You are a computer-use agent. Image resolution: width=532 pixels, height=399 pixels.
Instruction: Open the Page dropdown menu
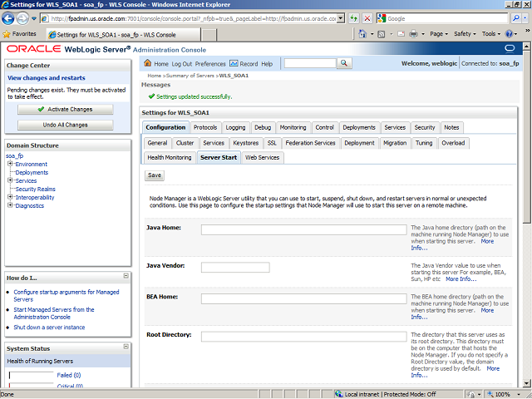(437, 34)
